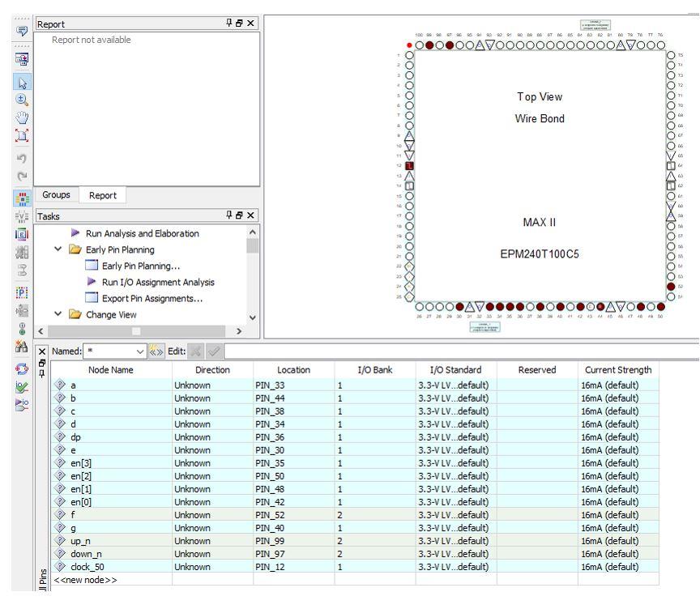Toggle the auto-hide pushpin on Report panel
This screenshot has height=609, width=700.
228,22
